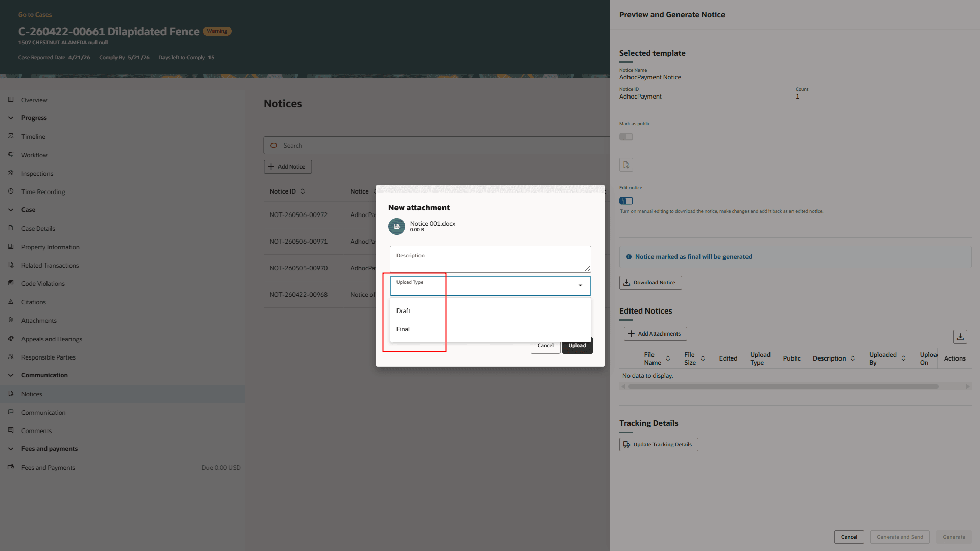Open Fees and Payments item in sidebar
Image resolution: width=980 pixels, height=551 pixels.
tap(123, 467)
